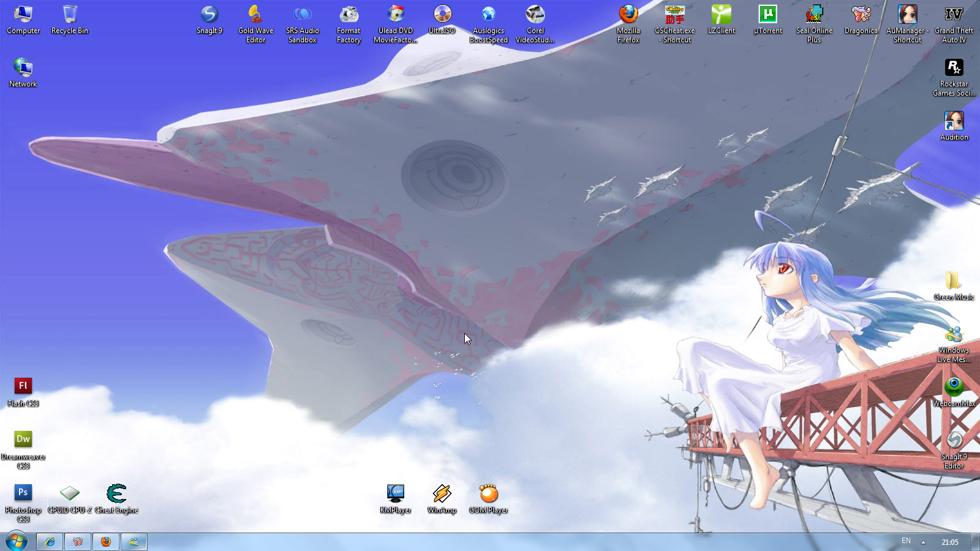Click the Format Factory desktop icon
The image size is (980, 551).
(x=349, y=24)
